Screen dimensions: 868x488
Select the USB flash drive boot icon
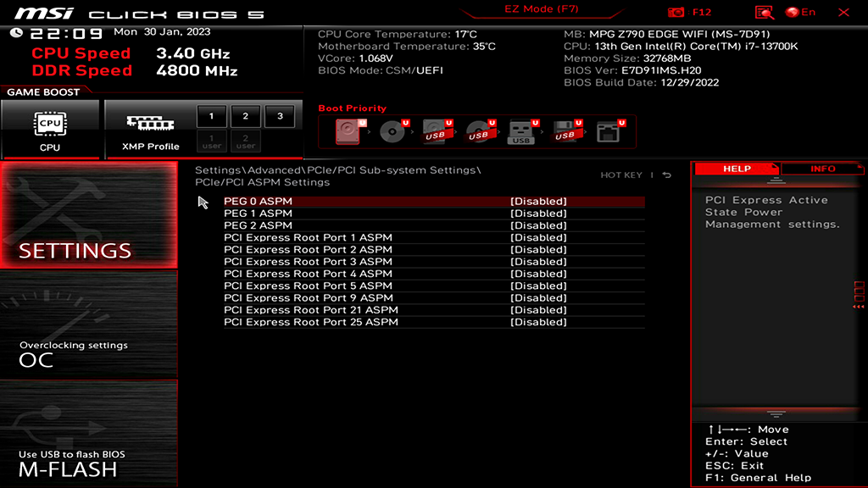tap(522, 131)
